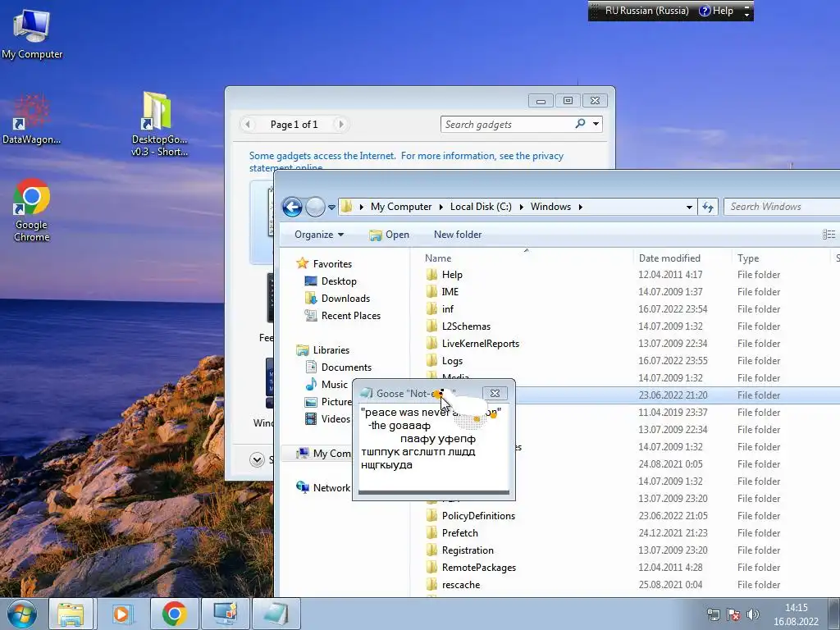
Task: Go to previous page in gadgets window
Action: coord(248,125)
